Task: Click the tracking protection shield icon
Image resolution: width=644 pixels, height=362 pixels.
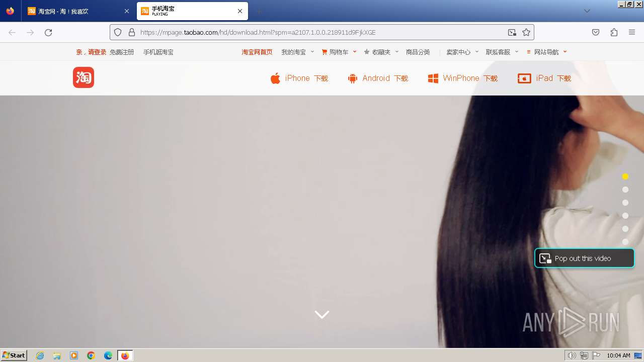Action: coord(118,32)
